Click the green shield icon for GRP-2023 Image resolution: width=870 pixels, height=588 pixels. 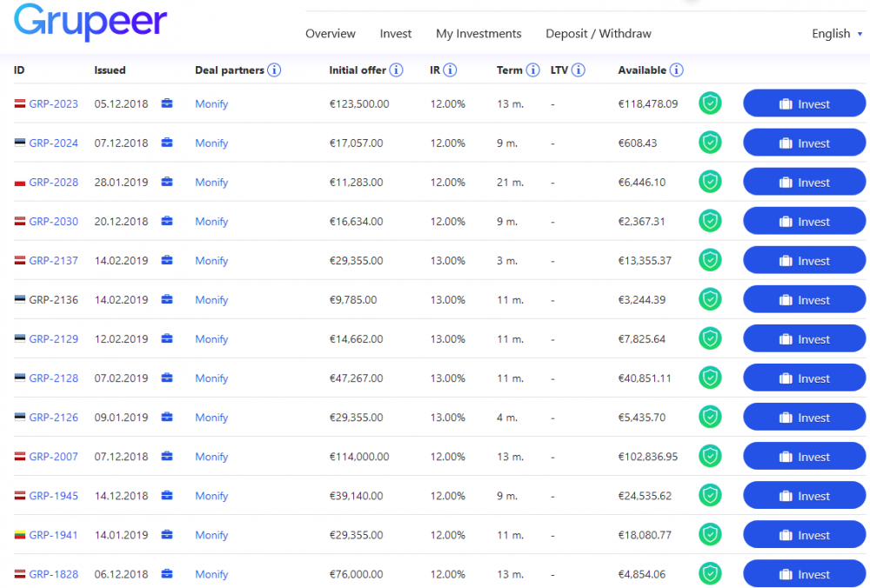[711, 104]
